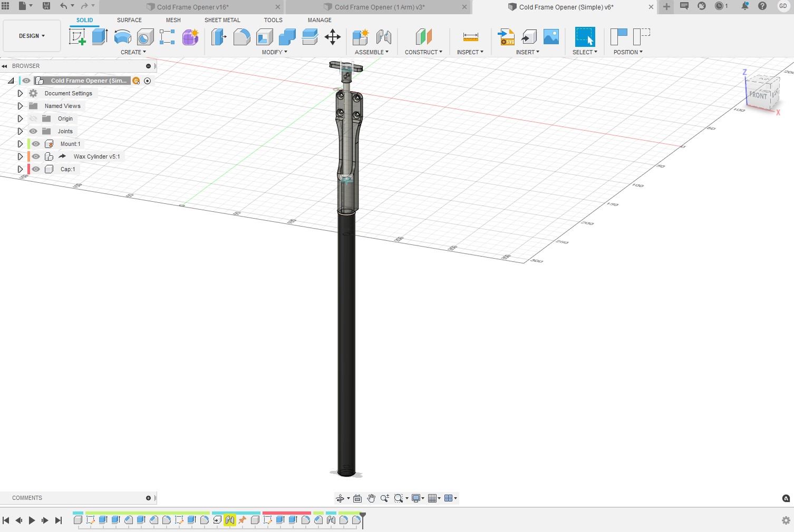Screen dimensions: 794x532
Task: Expand the Joints folder
Action: (x=20, y=131)
